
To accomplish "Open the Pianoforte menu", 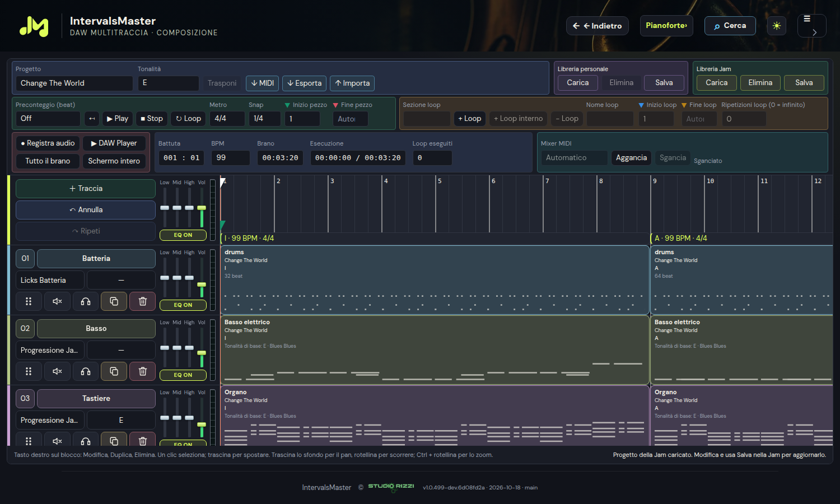I will 666,26.
